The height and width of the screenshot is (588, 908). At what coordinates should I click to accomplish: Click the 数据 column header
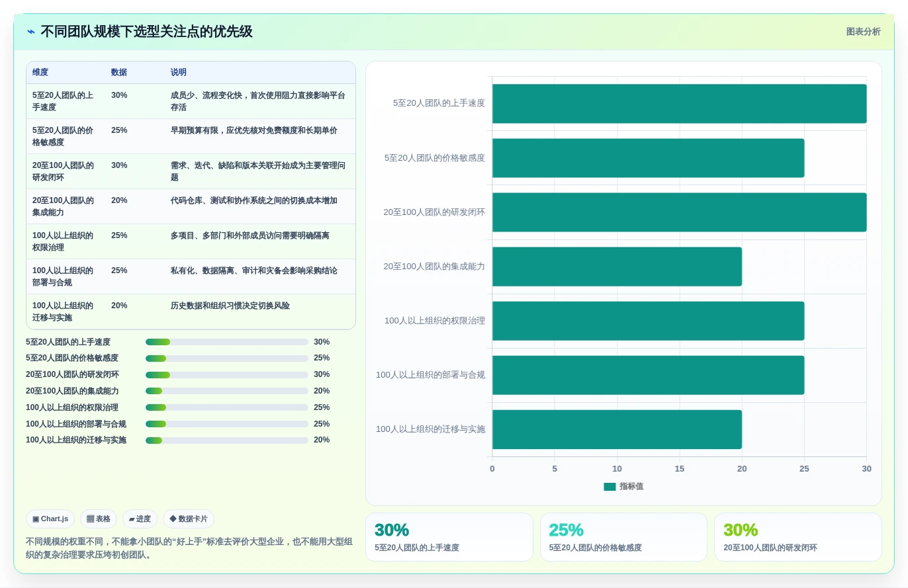coord(119,72)
